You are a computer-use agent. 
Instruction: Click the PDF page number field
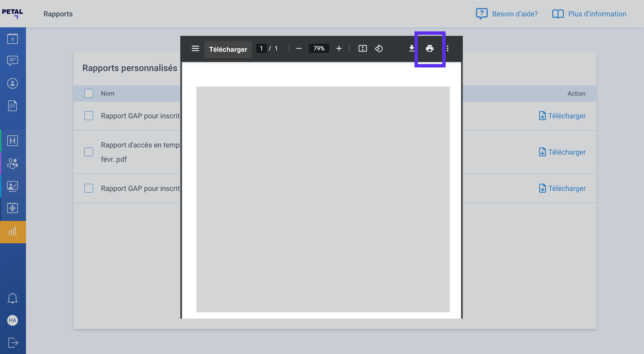pos(261,48)
